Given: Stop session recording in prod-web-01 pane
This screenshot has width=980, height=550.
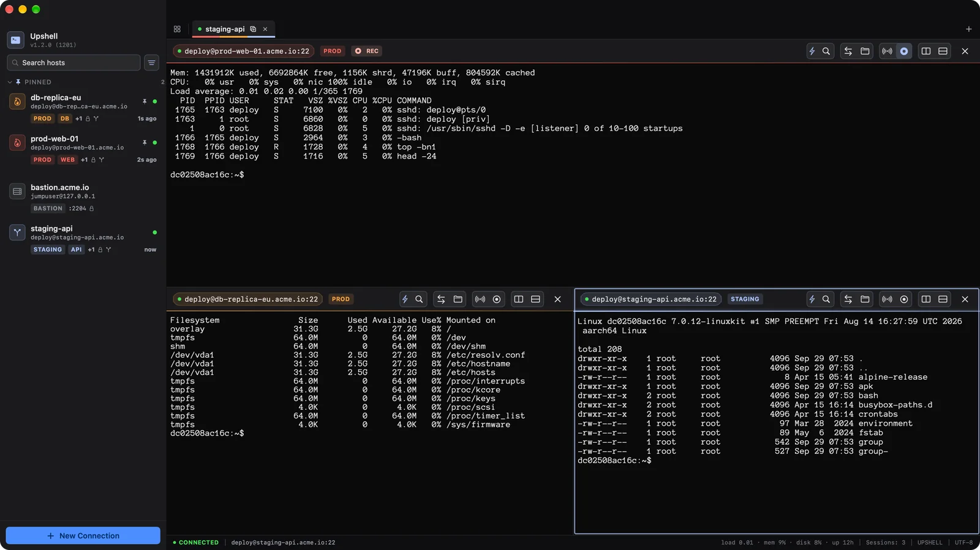Looking at the screenshot, I should click(904, 51).
